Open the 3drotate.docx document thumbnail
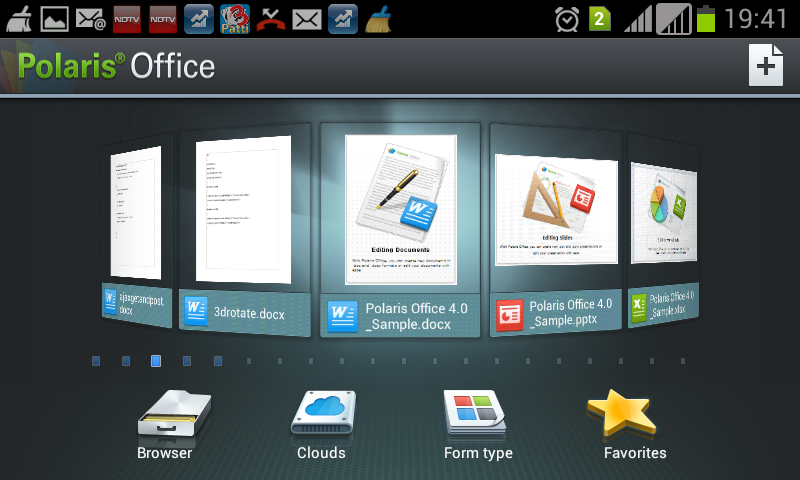 [243, 209]
